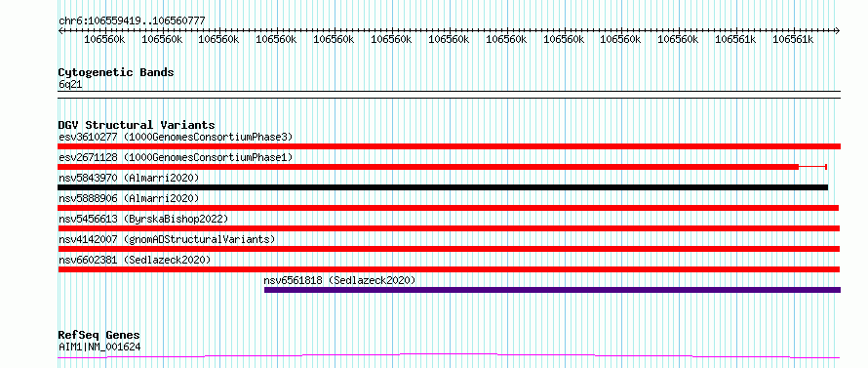Open the Cytogenetic Bands track title

pos(116,72)
